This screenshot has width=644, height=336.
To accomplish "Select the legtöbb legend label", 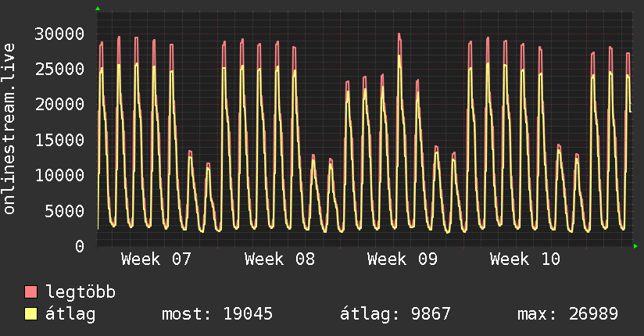I will click(81, 292).
